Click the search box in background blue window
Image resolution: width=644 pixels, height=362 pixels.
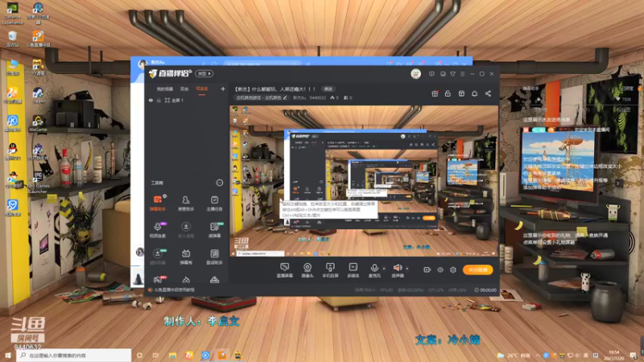262,64
